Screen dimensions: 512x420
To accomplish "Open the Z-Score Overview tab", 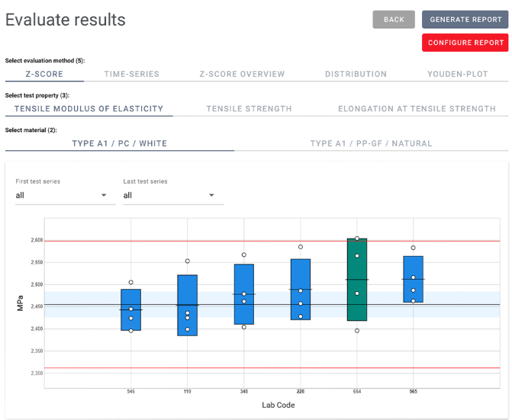I will [x=242, y=74].
